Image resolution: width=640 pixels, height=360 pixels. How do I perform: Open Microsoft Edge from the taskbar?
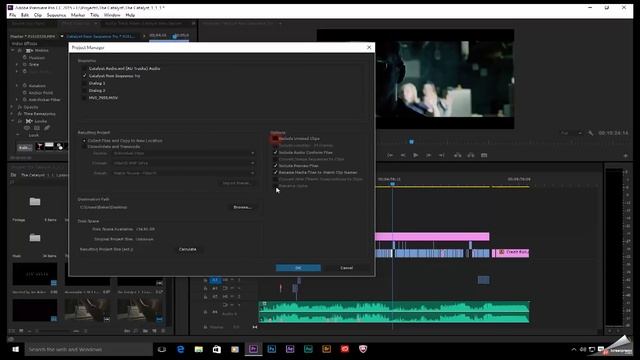pos(180,349)
